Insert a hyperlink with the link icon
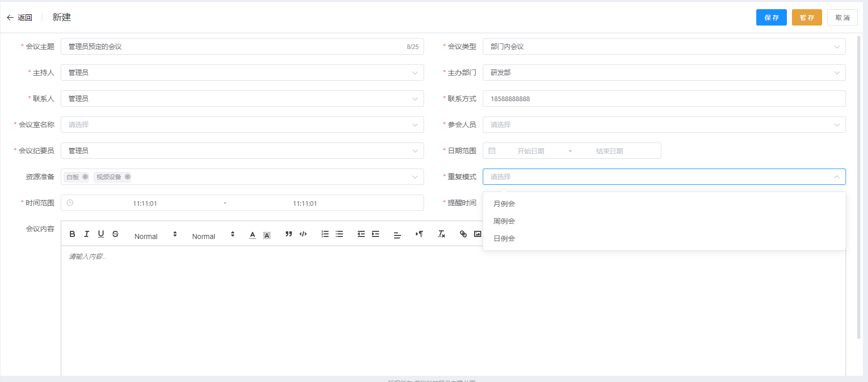This screenshot has width=868, height=382. point(463,234)
